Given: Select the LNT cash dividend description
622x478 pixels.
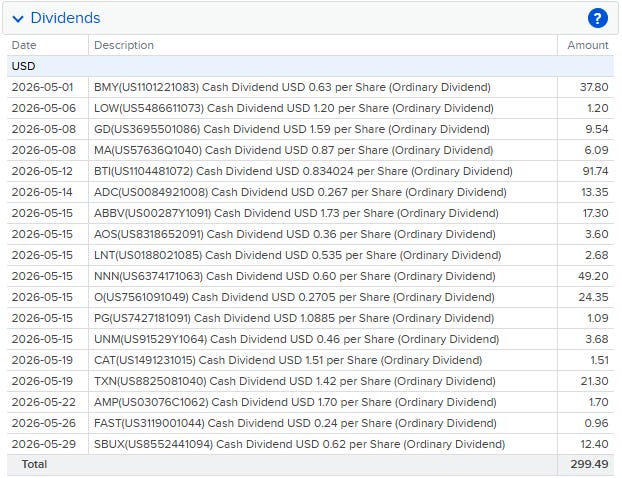Looking at the screenshot, I should point(298,255).
